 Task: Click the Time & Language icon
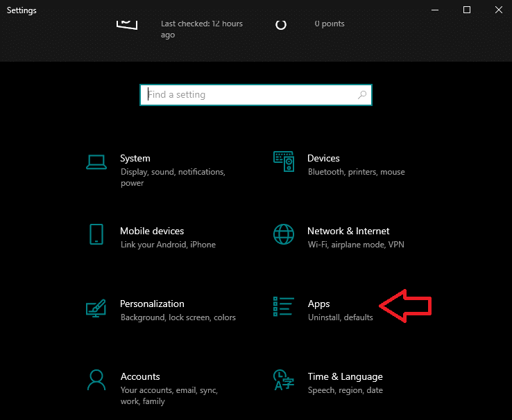click(284, 380)
